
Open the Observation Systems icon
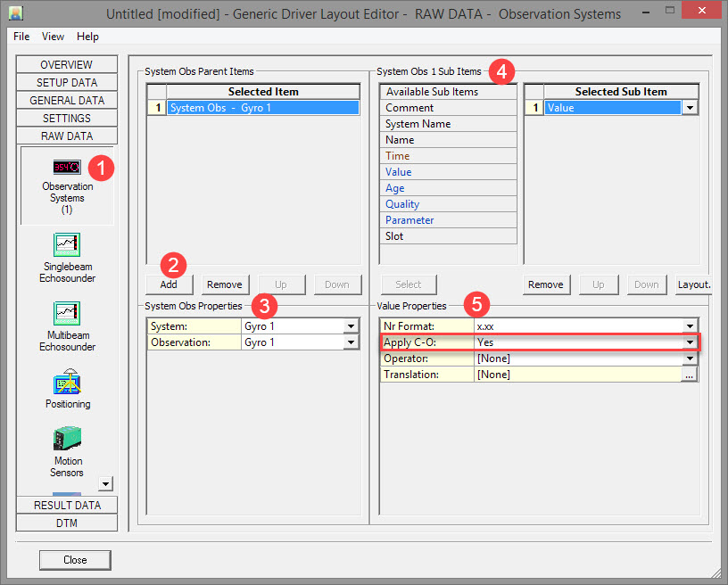tap(67, 168)
